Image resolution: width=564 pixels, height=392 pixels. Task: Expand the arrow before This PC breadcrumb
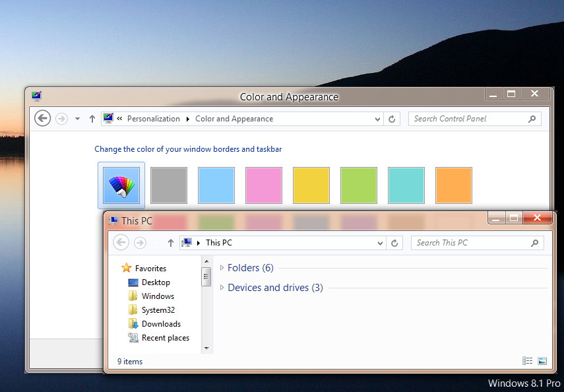(x=198, y=243)
